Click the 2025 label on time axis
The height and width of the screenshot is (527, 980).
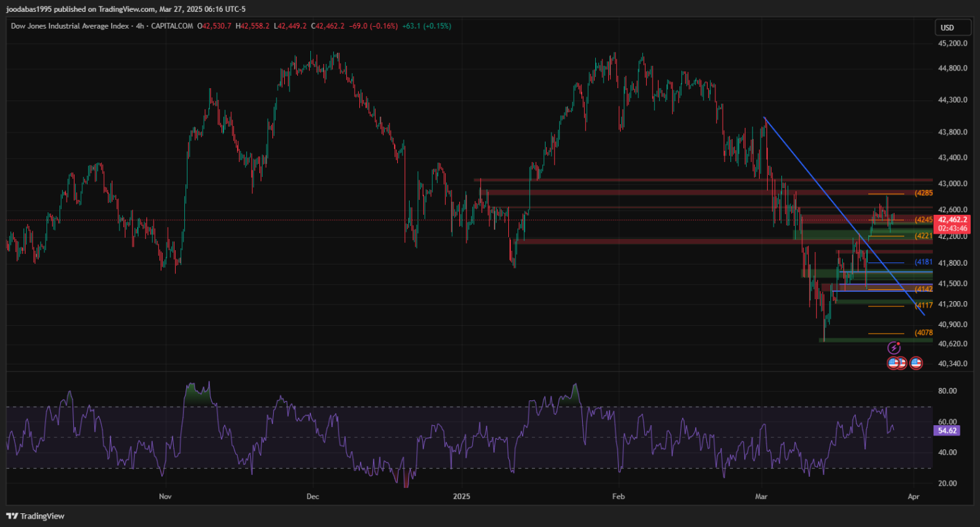[461, 496]
